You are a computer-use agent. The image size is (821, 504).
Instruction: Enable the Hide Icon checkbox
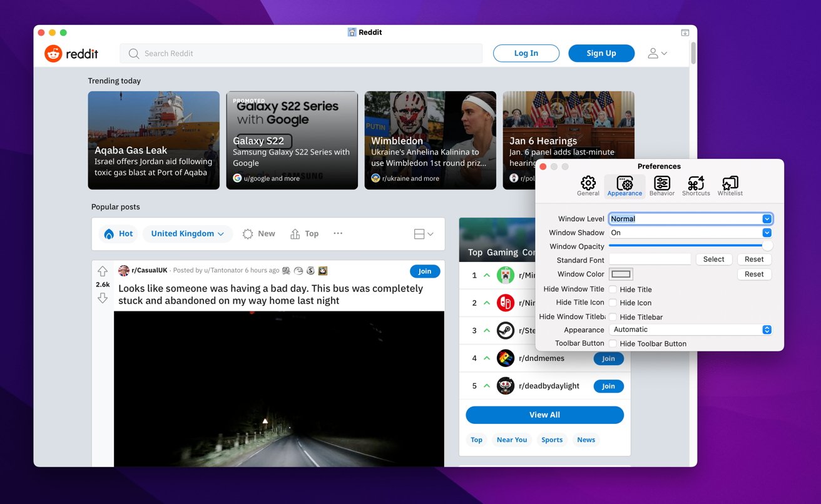(613, 303)
